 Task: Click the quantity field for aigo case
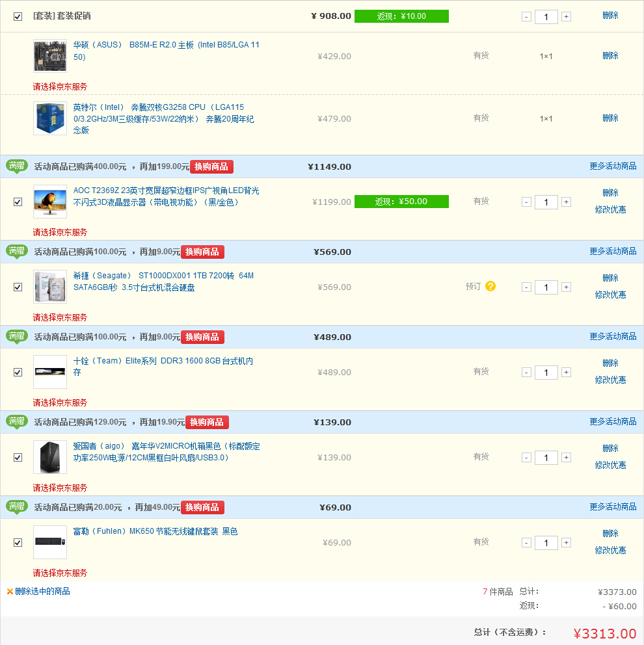[x=546, y=458]
